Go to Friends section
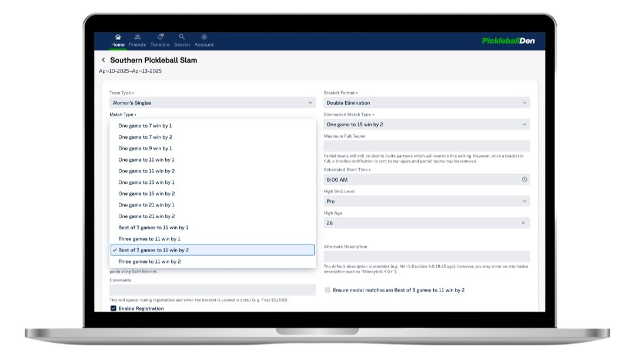Screen dimensions: 635x364 coord(137,41)
